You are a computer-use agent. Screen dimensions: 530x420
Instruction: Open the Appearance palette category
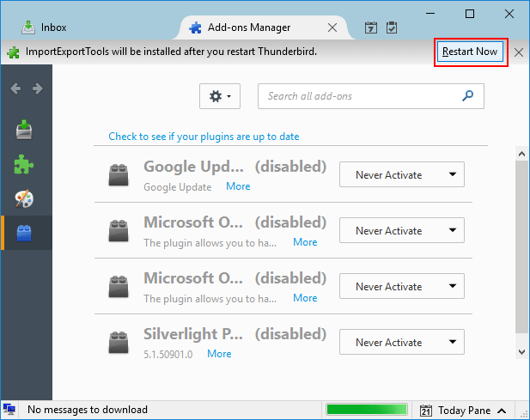click(24, 198)
